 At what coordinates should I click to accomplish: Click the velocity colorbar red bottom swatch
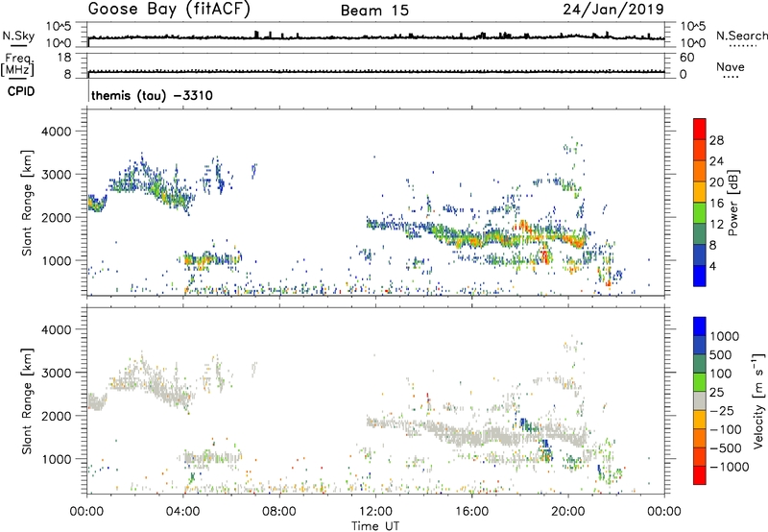click(x=700, y=475)
